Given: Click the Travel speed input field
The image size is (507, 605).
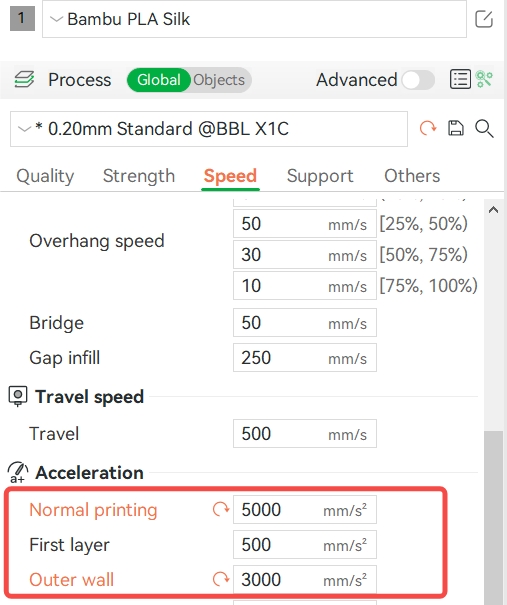Looking at the screenshot, I should pos(304,434).
